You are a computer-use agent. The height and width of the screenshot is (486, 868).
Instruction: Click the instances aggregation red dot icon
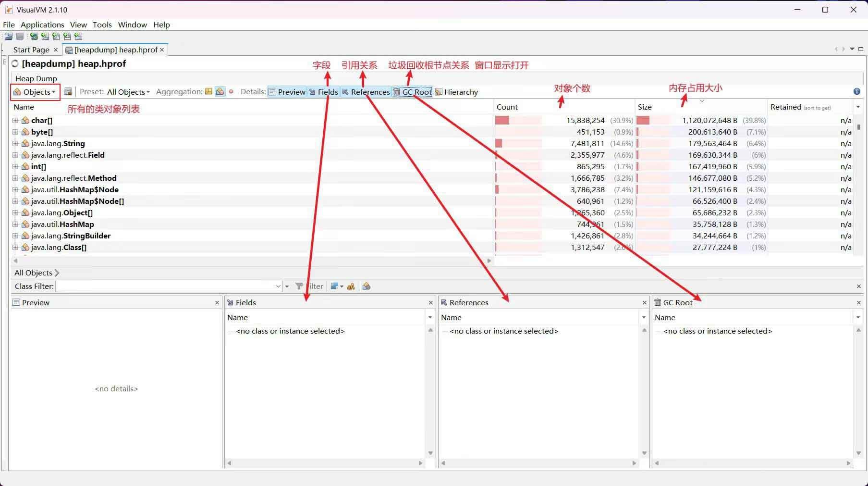coord(231,91)
